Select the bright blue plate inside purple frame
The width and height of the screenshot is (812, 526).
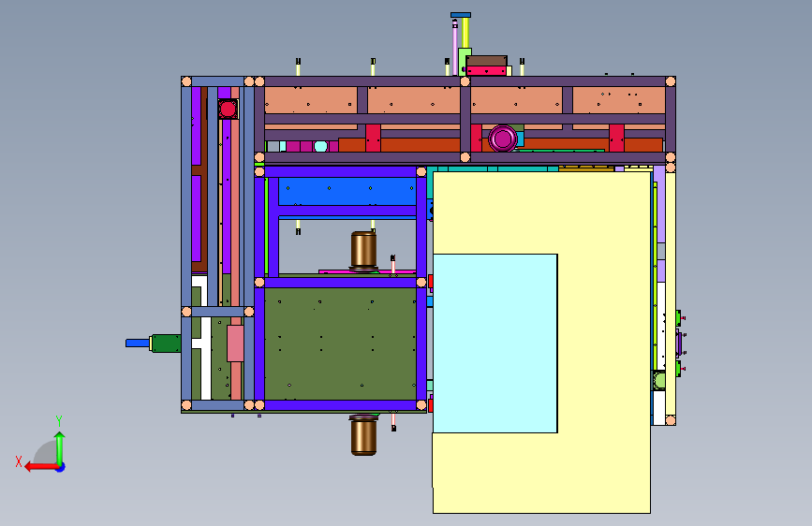pyautogui.click(x=347, y=192)
